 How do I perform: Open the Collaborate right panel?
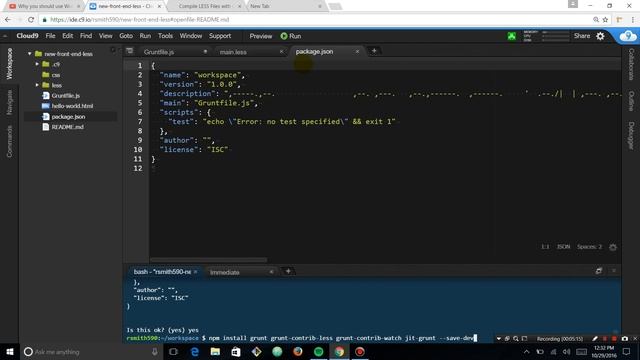[x=631, y=64]
